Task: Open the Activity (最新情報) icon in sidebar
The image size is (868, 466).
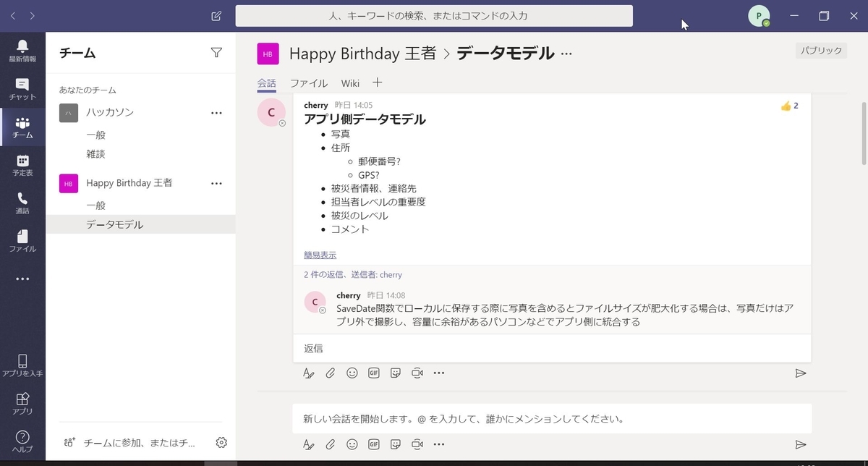Action: click(22, 51)
